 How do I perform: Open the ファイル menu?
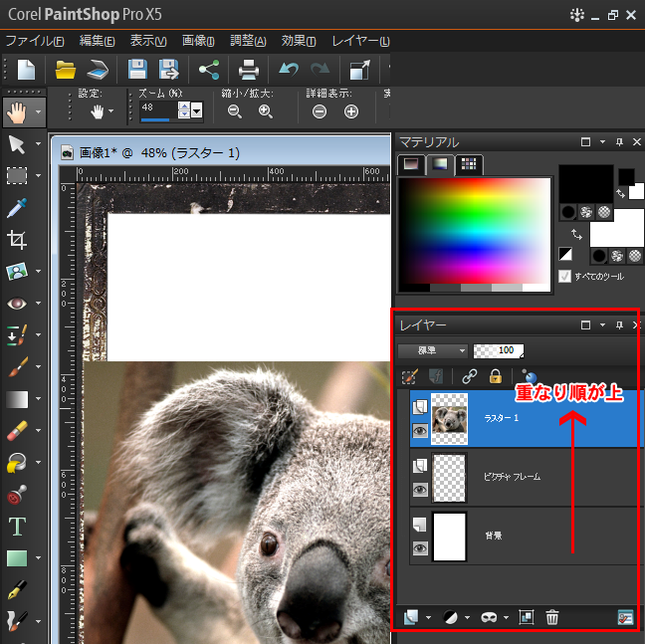[35, 41]
